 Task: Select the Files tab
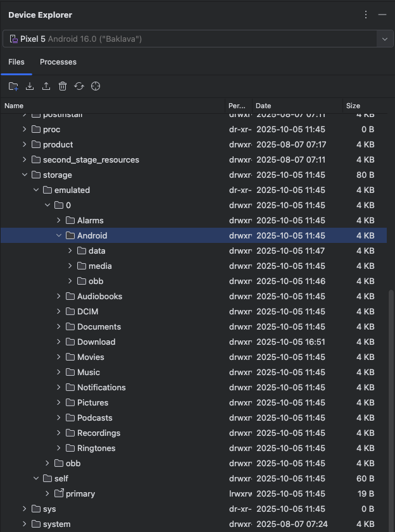pos(16,62)
